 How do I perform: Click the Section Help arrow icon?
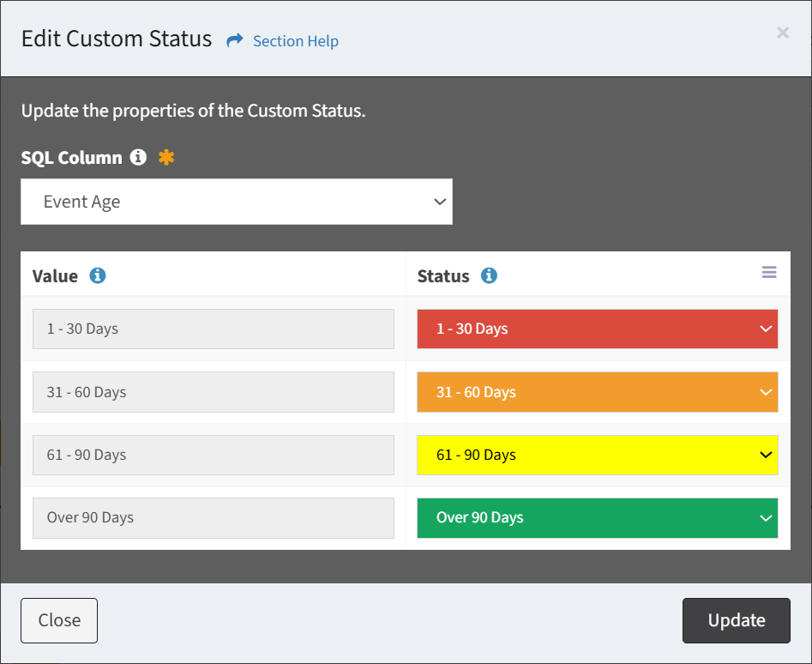point(235,39)
